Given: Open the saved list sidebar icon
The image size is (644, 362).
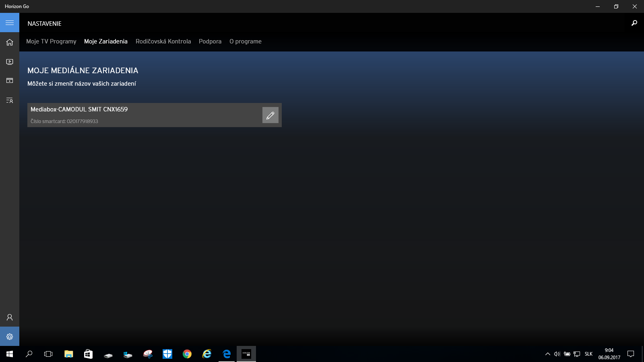Looking at the screenshot, I should click(10, 100).
